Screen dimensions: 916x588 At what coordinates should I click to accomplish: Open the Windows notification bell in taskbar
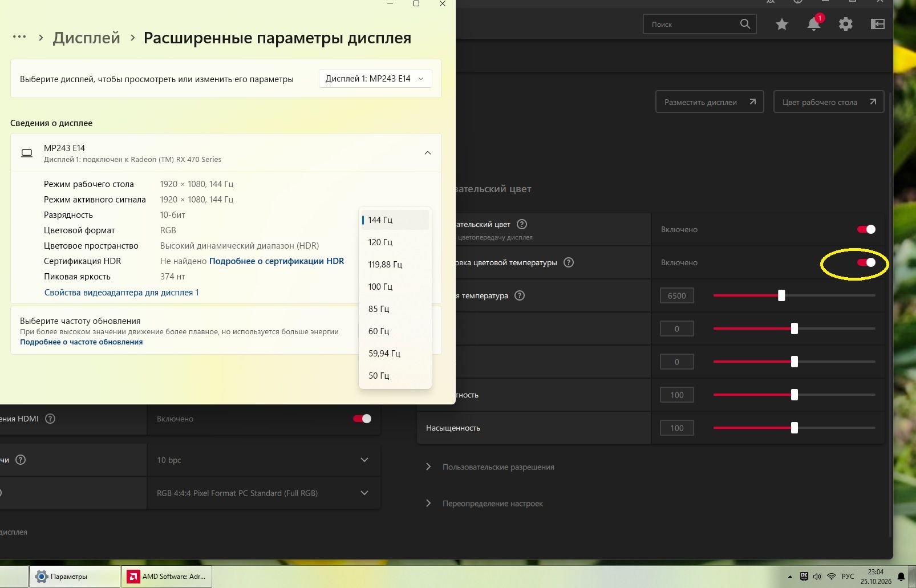pyautogui.click(x=901, y=577)
